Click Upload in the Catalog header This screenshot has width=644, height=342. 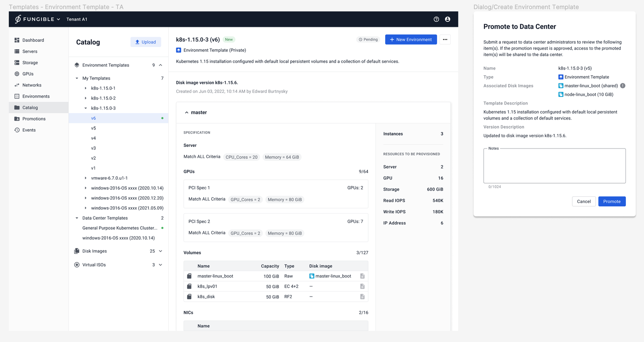146,42
